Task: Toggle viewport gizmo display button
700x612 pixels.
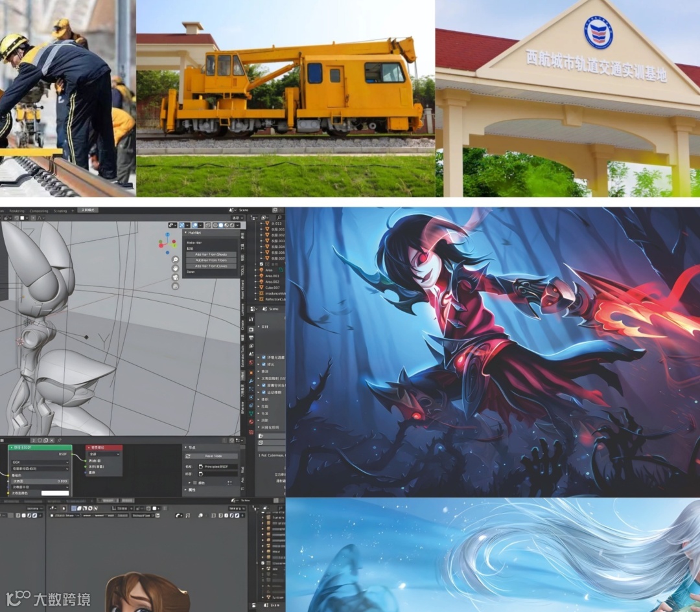Action: [x=181, y=225]
